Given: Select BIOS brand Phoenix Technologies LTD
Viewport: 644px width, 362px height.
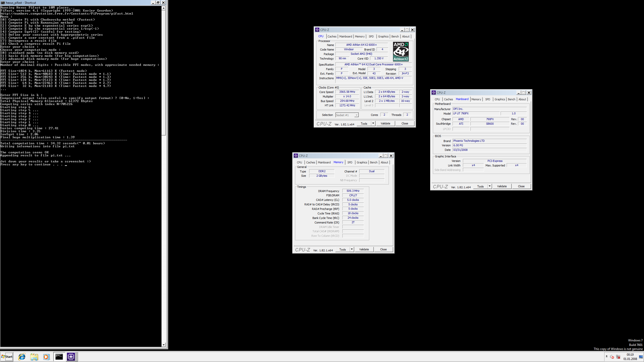Looking at the screenshot, I should point(490,141).
